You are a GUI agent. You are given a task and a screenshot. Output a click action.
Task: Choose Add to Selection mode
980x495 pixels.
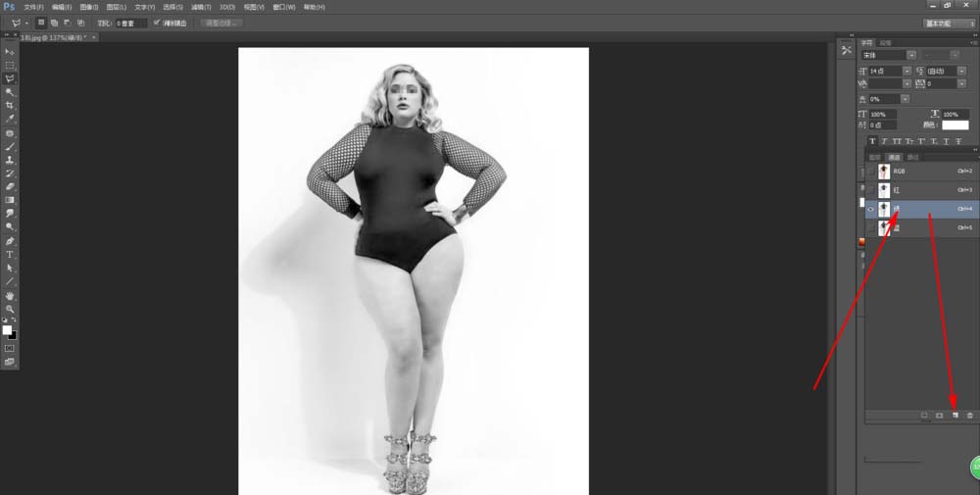(54, 23)
